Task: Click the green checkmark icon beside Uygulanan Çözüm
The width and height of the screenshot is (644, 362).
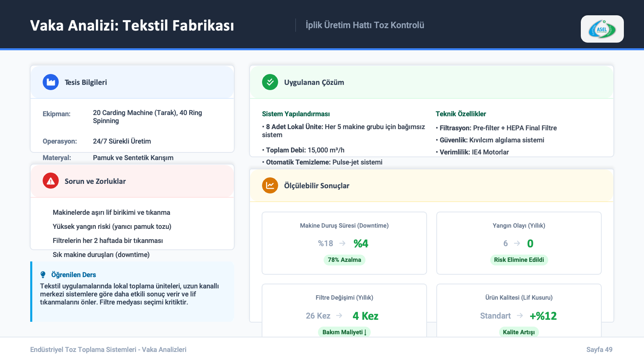Action: tap(270, 82)
